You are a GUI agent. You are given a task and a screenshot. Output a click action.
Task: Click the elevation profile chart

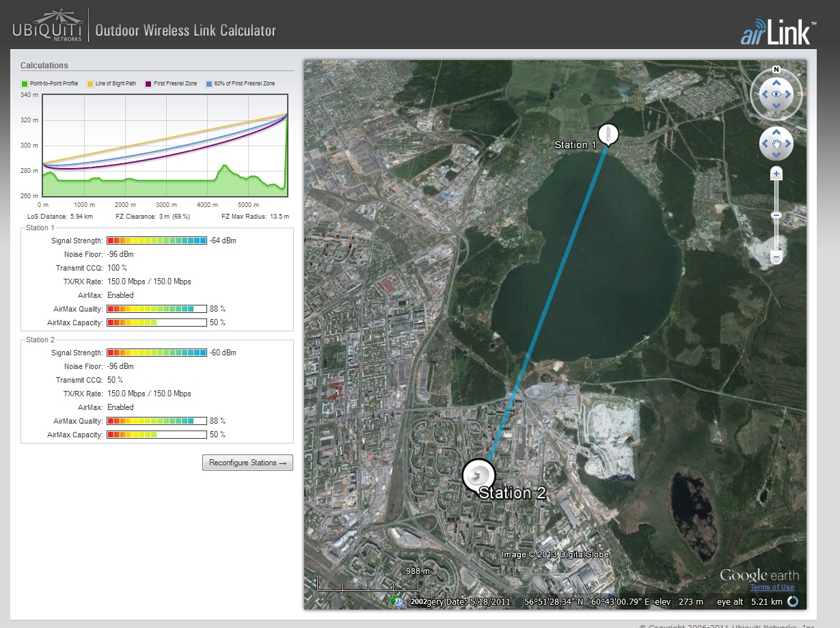(165, 146)
